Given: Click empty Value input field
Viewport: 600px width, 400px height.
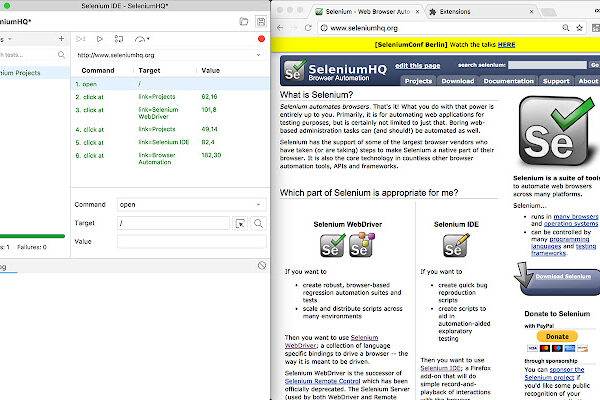Looking at the screenshot, I should coord(191,242).
